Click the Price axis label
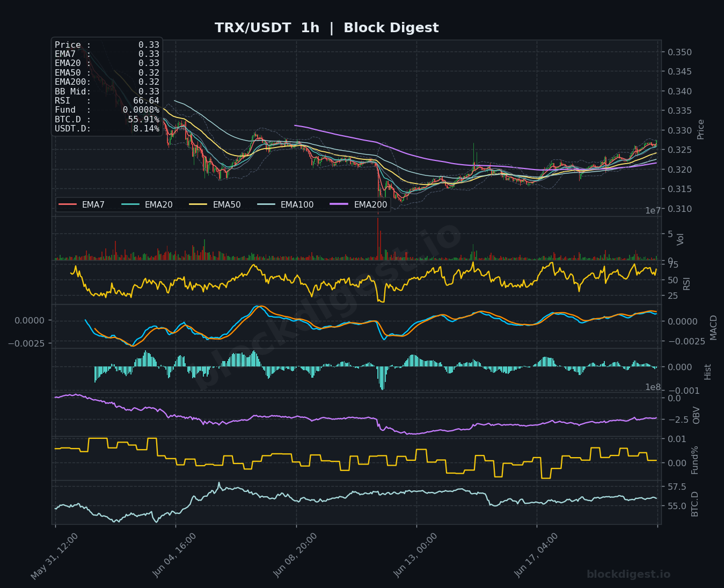Viewport: 724px width, 588px height. coord(701,129)
